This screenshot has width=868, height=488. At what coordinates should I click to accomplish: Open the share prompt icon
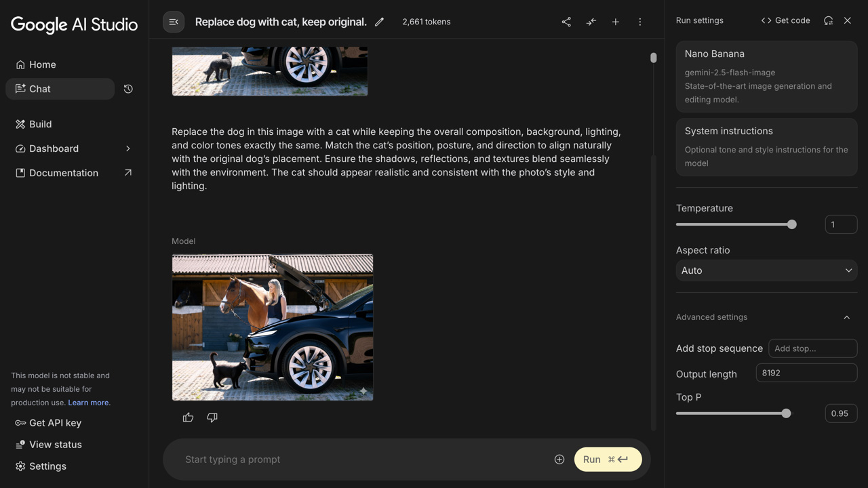point(566,22)
